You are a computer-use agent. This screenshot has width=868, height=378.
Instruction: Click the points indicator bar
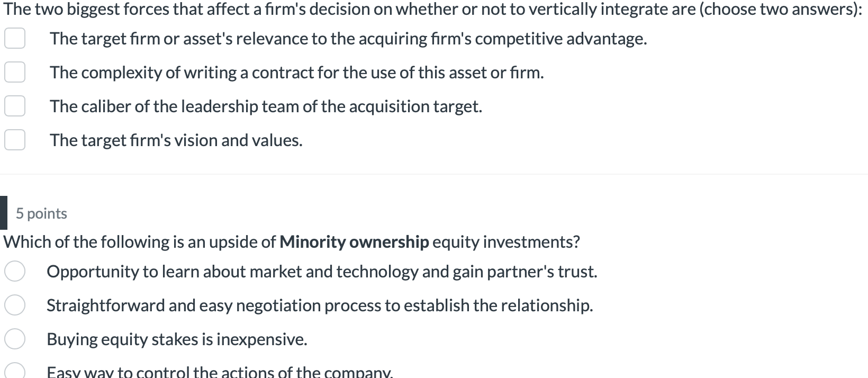tap(3, 212)
